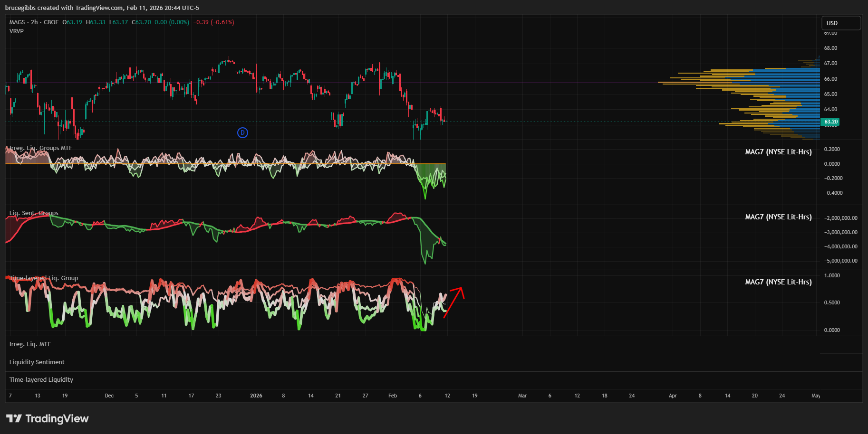Click the TradingView logo
Viewport: 868px width, 434px height.
coord(48,418)
